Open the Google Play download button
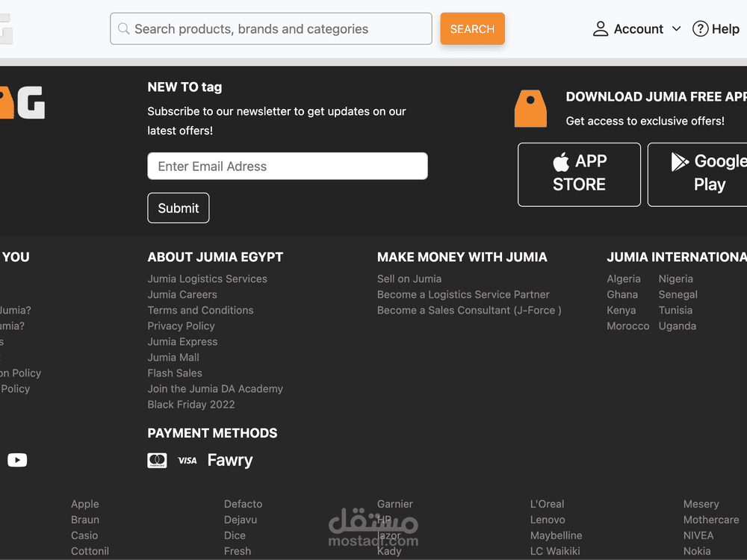 click(698, 174)
